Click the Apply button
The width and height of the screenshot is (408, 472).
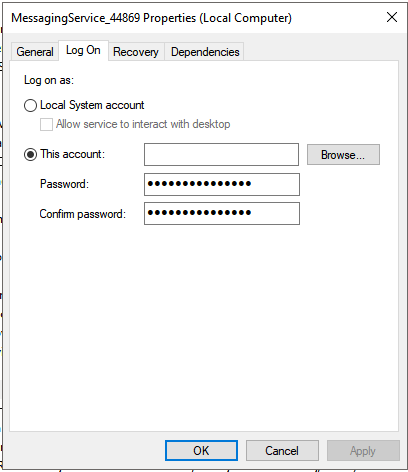pos(363,451)
